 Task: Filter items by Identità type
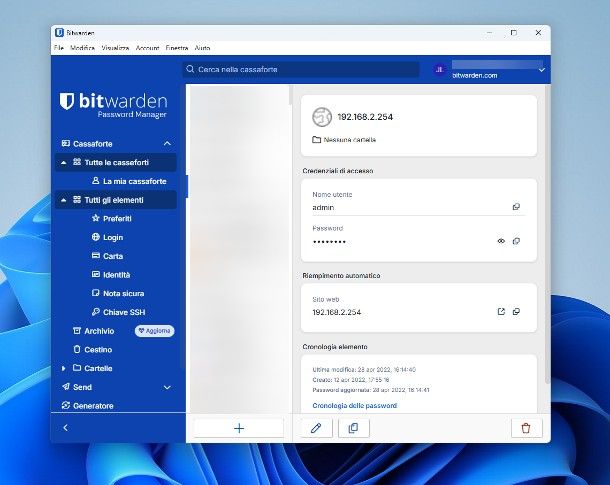click(x=111, y=275)
